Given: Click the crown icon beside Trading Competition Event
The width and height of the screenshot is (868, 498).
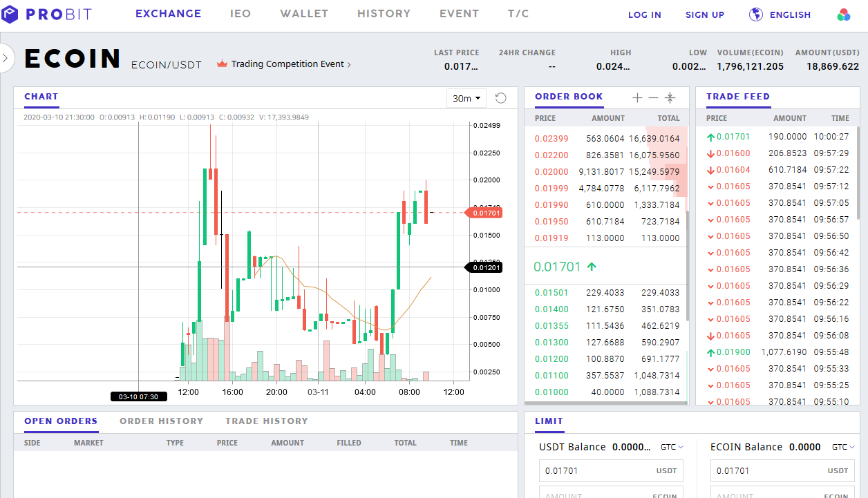Looking at the screenshot, I should [x=223, y=64].
